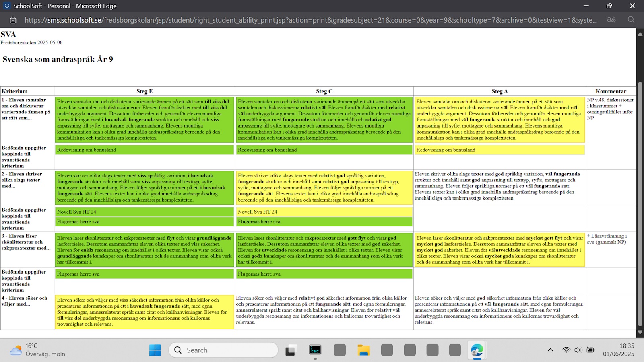This screenshot has width=644, height=362.
Task: Open the page translate option
Action: (611, 20)
